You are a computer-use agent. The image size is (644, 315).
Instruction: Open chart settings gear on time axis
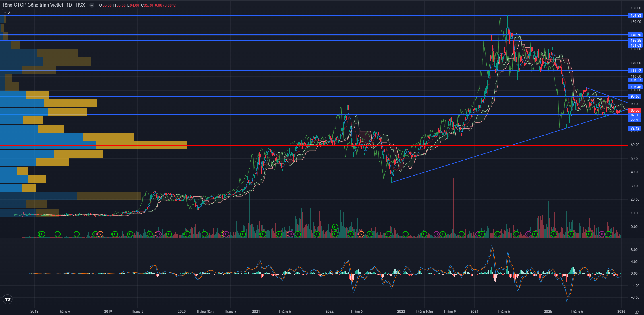(x=636, y=312)
